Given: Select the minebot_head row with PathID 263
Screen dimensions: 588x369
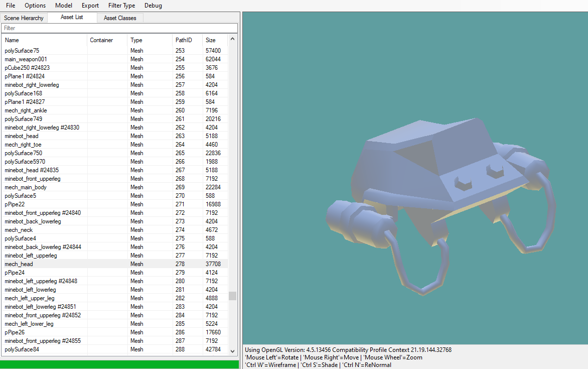Looking at the screenshot, I should pyautogui.click(x=115, y=136).
